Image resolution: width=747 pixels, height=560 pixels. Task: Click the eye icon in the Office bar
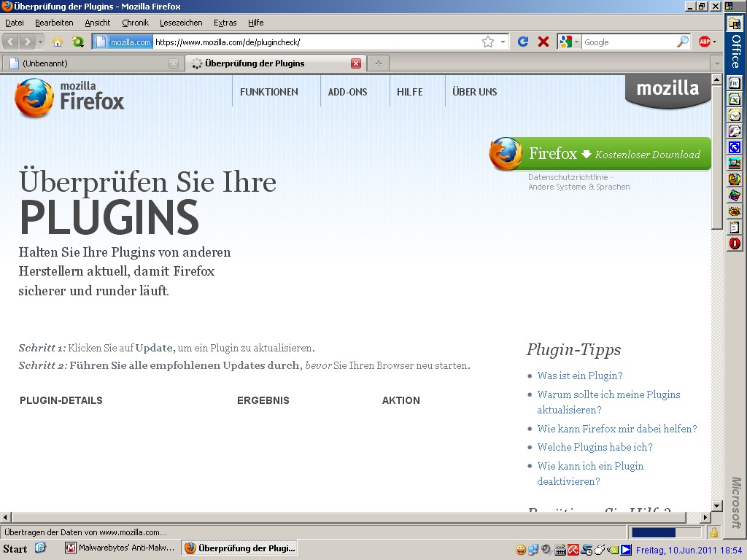tap(734, 211)
